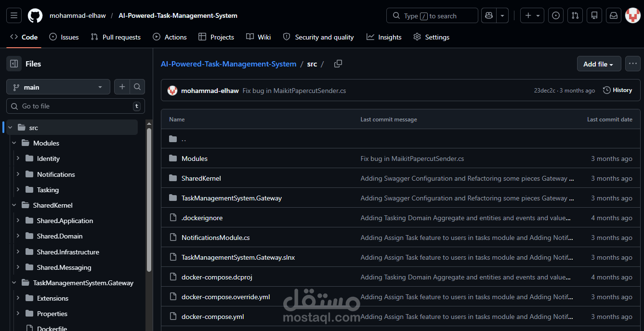Image resolution: width=644 pixels, height=331 pixels.
Task: Open the issues circle icon in header
Action: pyautogui.click(x=556, y=15)
